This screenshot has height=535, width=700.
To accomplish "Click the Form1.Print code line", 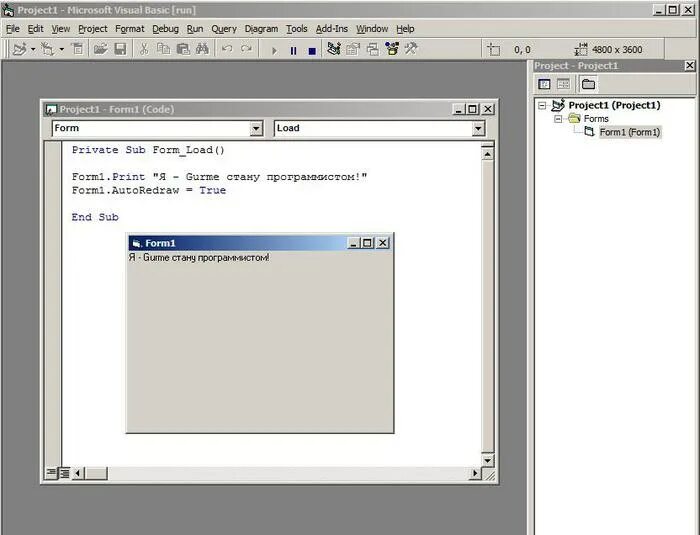I will coord(219,177).
